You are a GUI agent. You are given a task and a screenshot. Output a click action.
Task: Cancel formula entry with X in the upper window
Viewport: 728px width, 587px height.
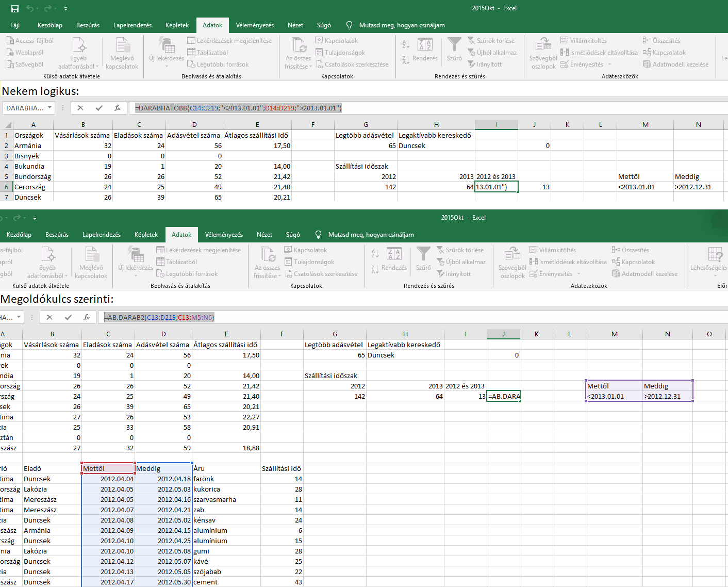click(80, 108)
